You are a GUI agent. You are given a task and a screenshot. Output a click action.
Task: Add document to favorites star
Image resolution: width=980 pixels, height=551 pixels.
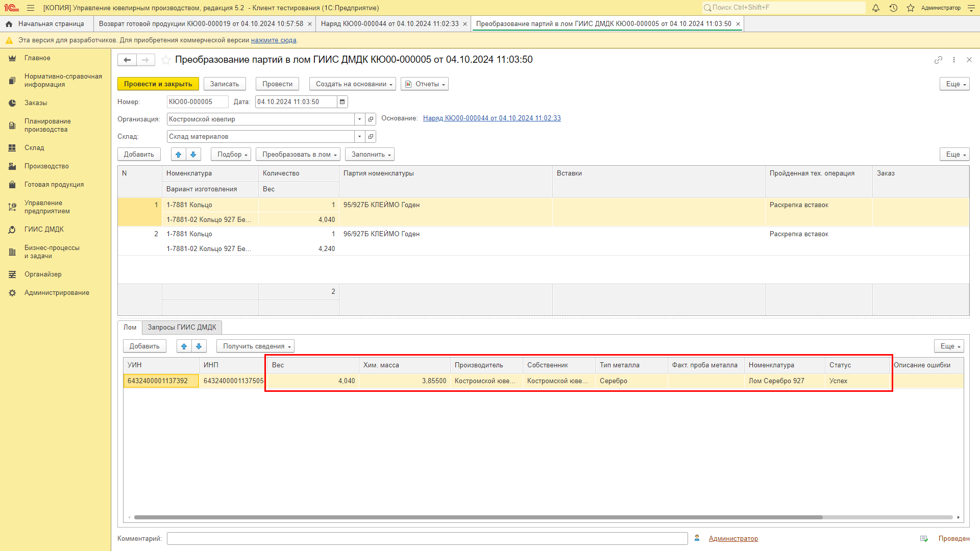[166, 60]
